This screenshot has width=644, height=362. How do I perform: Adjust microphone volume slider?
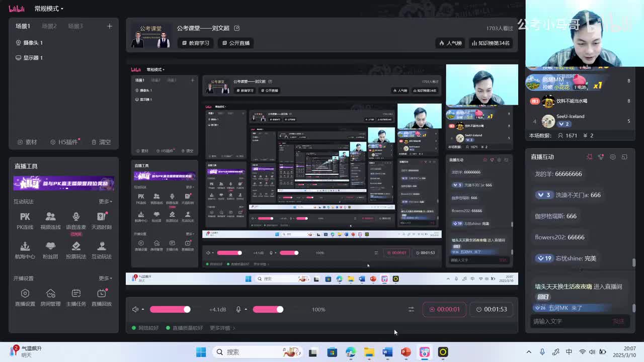click(x=268, y=309)
